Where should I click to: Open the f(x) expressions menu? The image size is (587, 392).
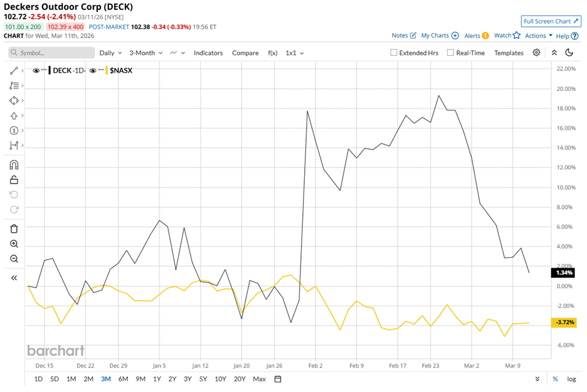coord(273,53)
